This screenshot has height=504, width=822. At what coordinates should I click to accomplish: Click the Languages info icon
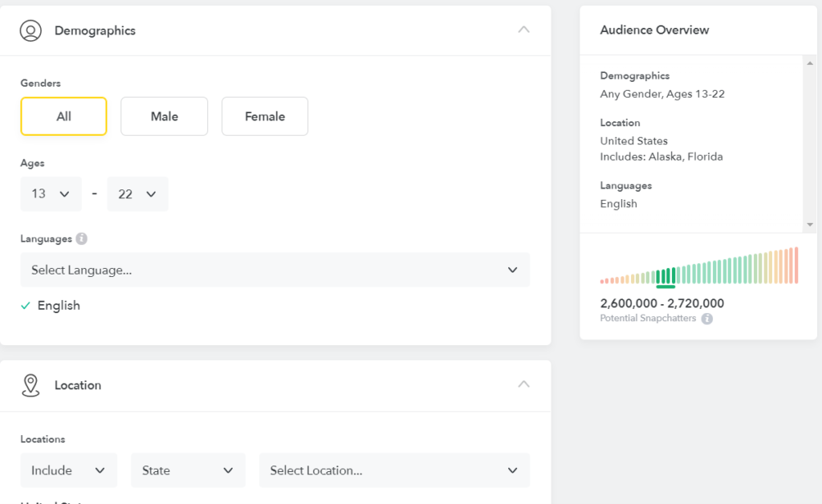pyautogui.click(x=81, y=238)
